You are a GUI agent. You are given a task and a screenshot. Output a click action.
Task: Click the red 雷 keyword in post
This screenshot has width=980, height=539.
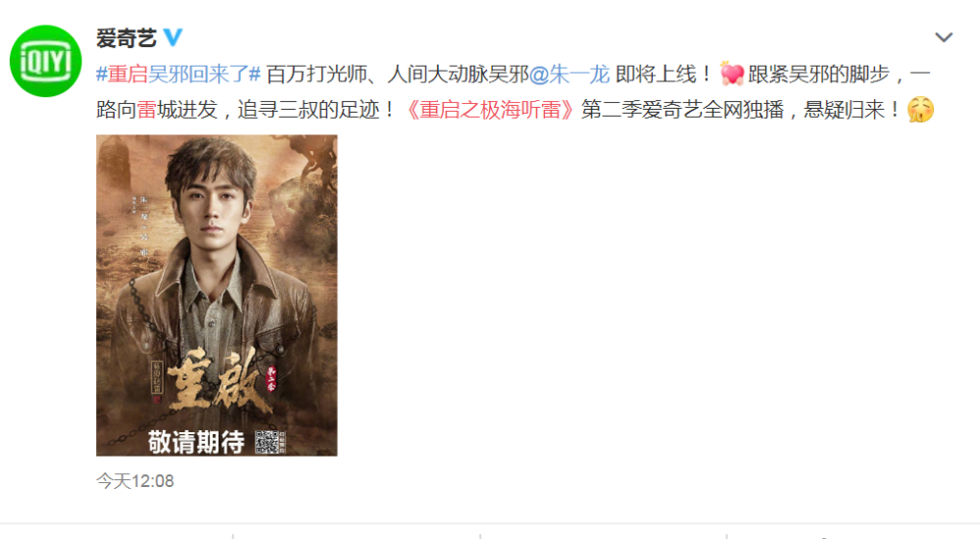(x=147, y=110)
